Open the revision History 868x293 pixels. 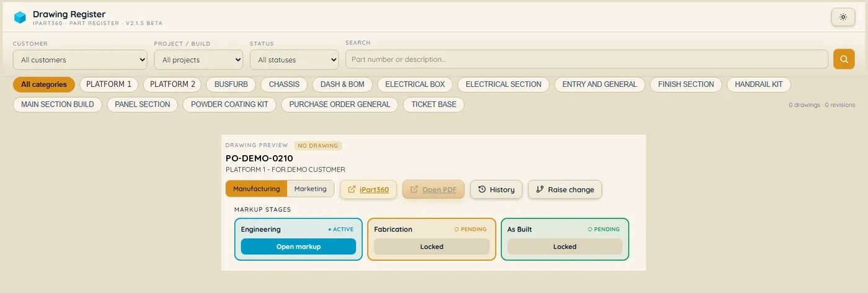coord(496,189)
